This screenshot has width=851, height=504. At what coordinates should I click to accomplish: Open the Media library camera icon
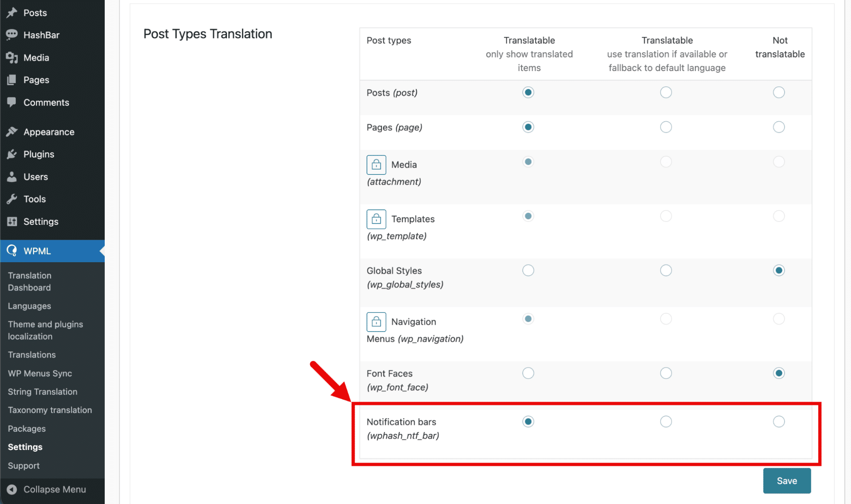(11, 57)
